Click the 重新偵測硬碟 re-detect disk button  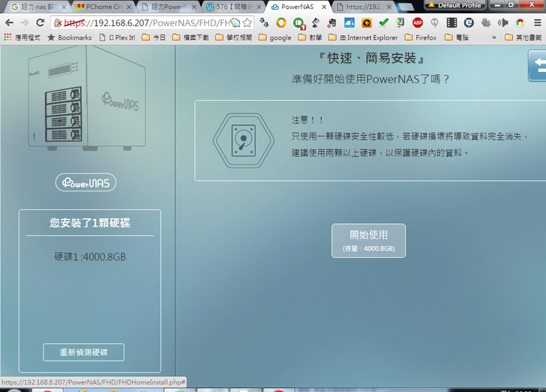83,352
